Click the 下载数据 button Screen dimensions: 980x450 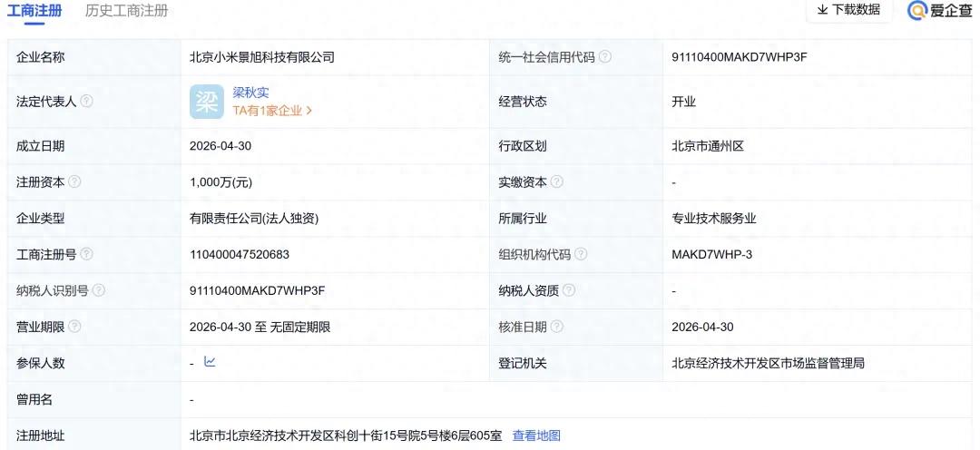[848, 9]
